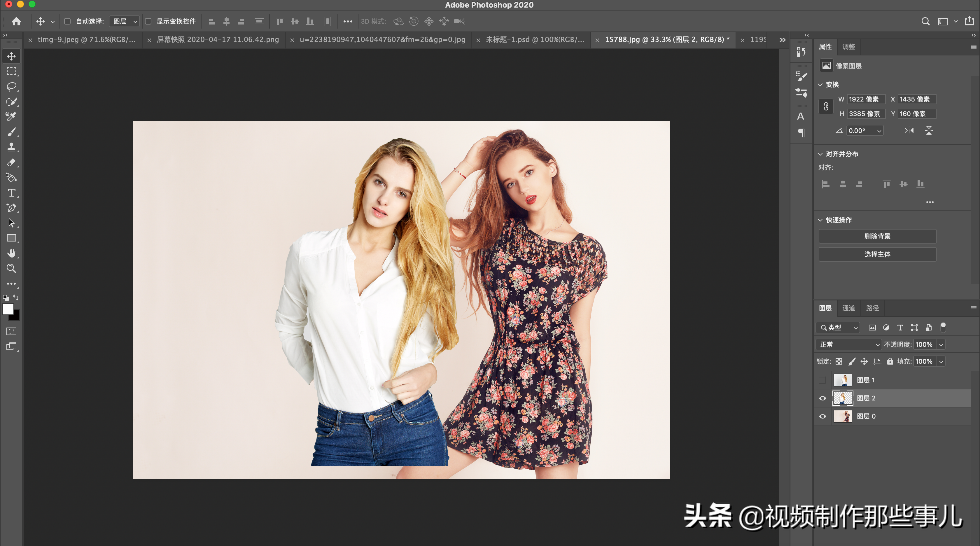
Task: Switch to the 调整 panel tab
Action: [x=849, y=47]
